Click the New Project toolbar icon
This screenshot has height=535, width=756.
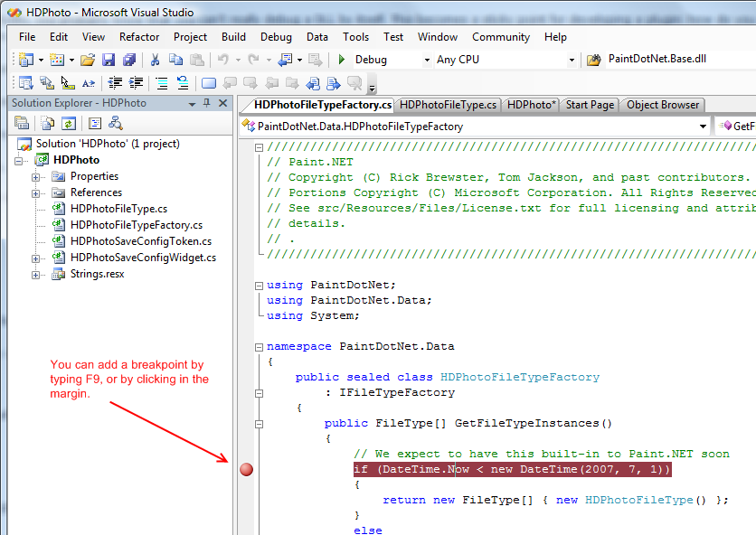26,60
